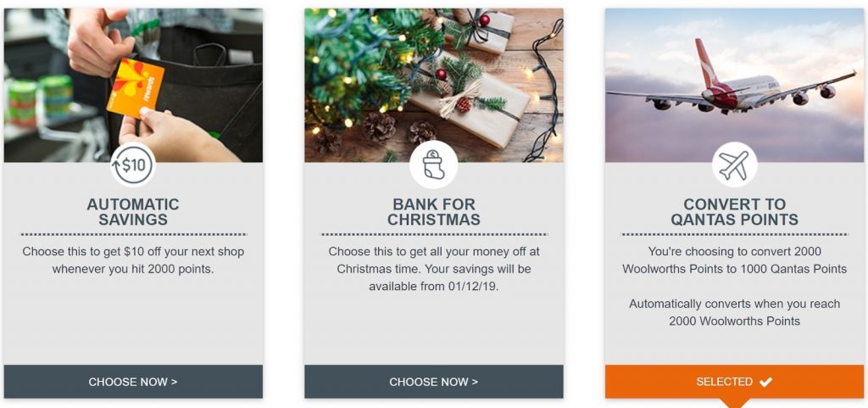Open the rewards card checkout photo
This screenshot has width=868, height=408.
(x=133, y=86)
